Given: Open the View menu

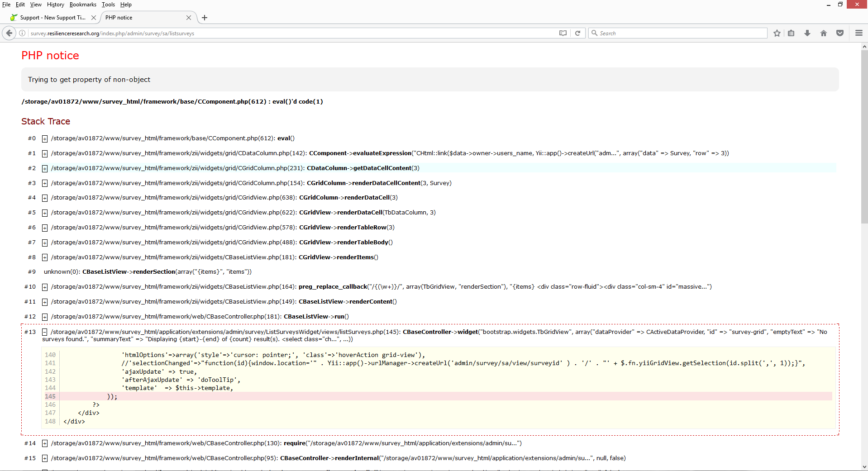Looking at the screenshot, I should pyautogui.click(x=36, y=5).
